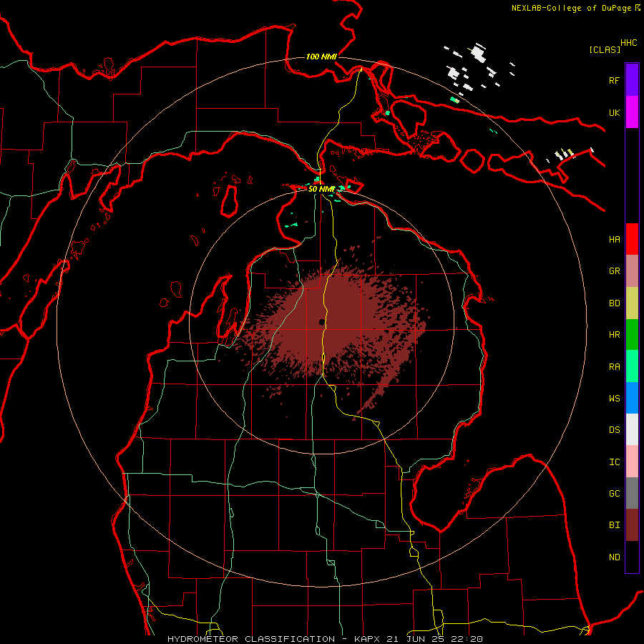Click the "HA" legend label
Image resolution: width=644 pixels, height=644 pixels.
[614, 240]
